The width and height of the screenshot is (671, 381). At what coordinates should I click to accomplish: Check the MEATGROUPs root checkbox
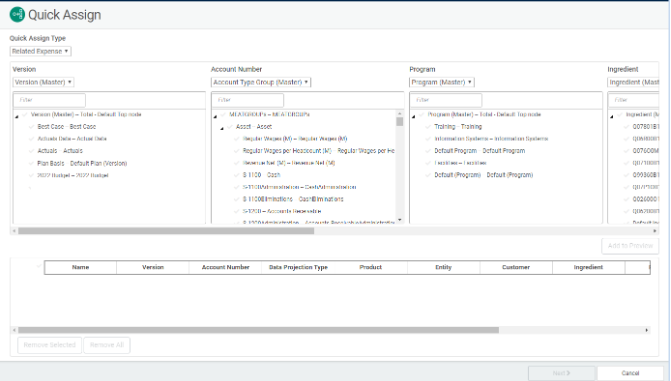[x=223, y=114]
